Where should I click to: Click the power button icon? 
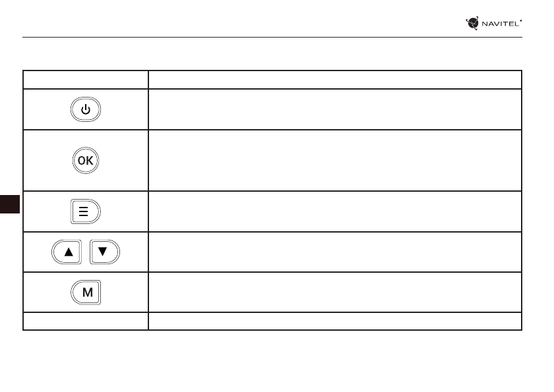coord(85,109)
